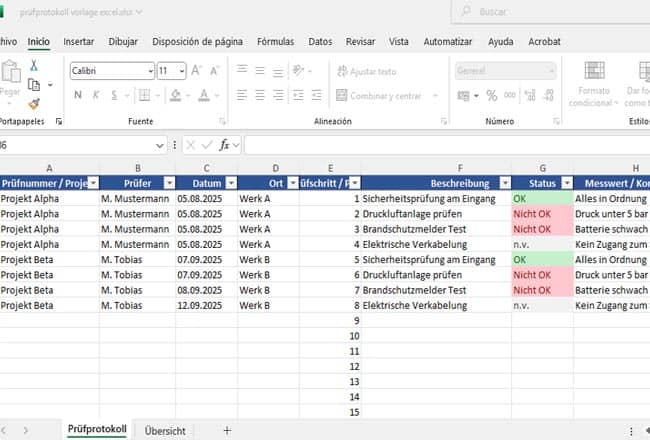
Task: Select the Format Painter brush icon
Action: click(x=34, y=104)
